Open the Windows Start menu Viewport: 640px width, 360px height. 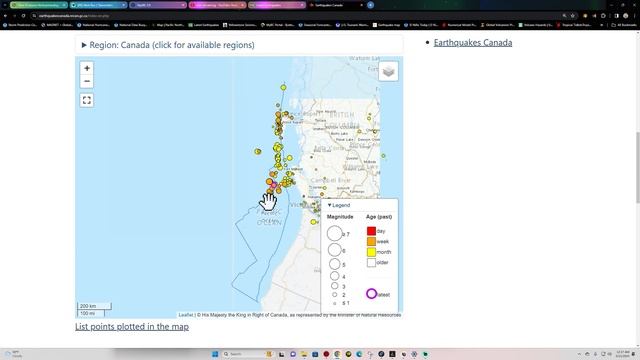(215, 354)
